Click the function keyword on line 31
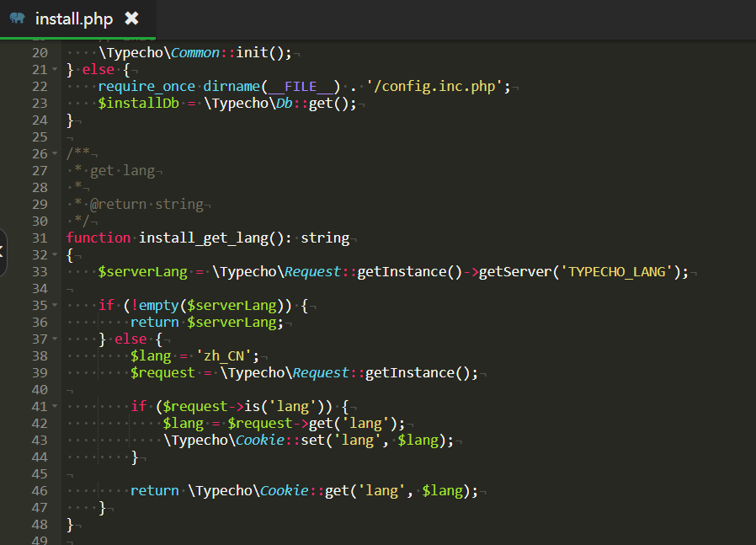 99,238
